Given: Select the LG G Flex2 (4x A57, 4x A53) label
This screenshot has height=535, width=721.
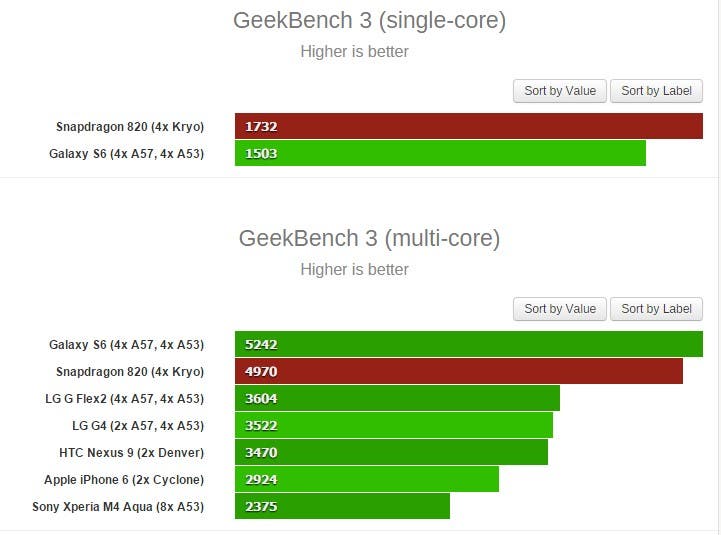Looking at the screenshot, I should [x=125, y=399].
